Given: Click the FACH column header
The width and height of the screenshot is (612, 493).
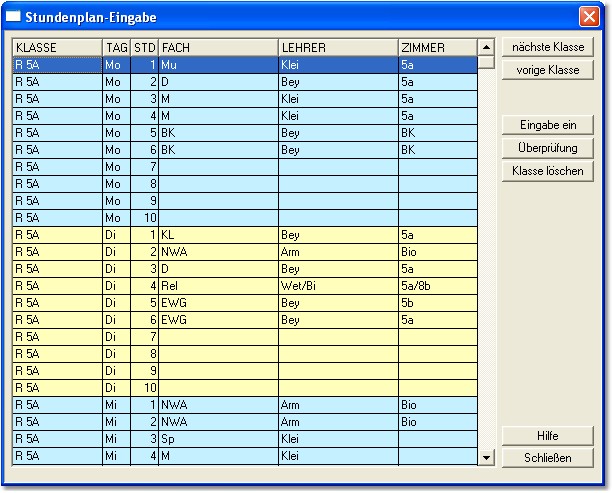Looking at the screenshot, I should [x=217, y=48].
